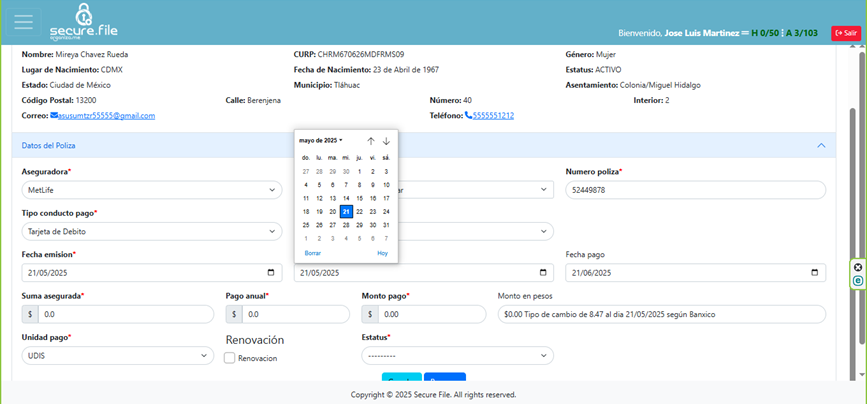Viewport: 867px width, 404px height.
Task: Click the Salir logout button
Action: 845,33
